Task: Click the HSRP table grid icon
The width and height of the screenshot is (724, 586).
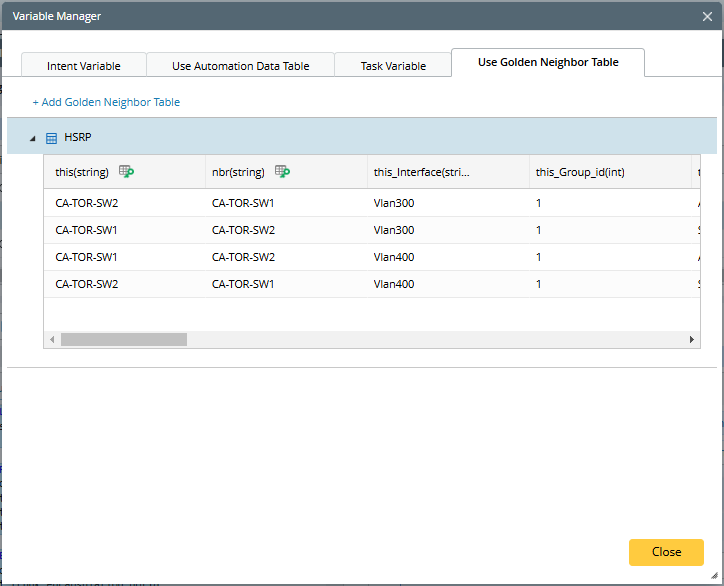Action: (51, 138)
